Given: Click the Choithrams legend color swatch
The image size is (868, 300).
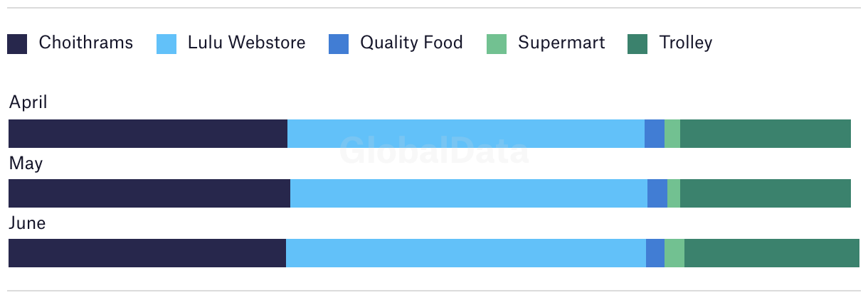Looking at the screenshot, I should pos(17,44).
